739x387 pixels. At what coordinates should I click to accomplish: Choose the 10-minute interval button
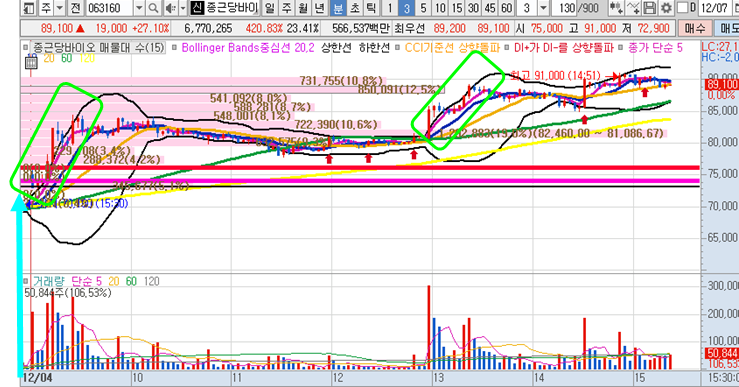[x=440, y=8]
